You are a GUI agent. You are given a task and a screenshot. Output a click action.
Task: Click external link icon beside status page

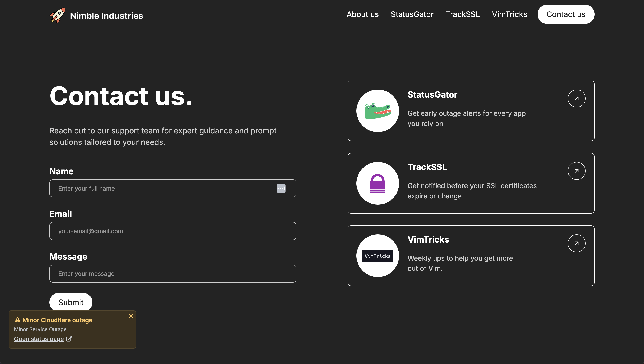[69, 339]
